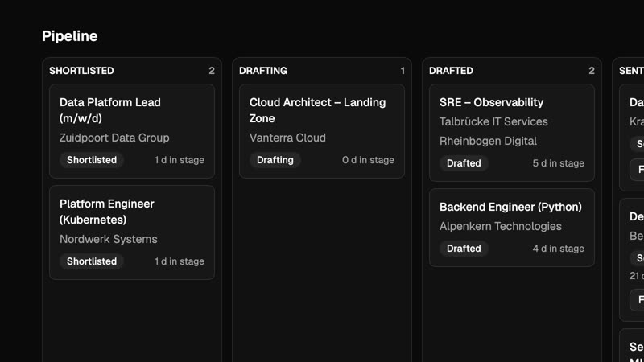Open the Cloud Architect – Landing Zone card
Screen dimensions: 644x362
click(322, 131)
